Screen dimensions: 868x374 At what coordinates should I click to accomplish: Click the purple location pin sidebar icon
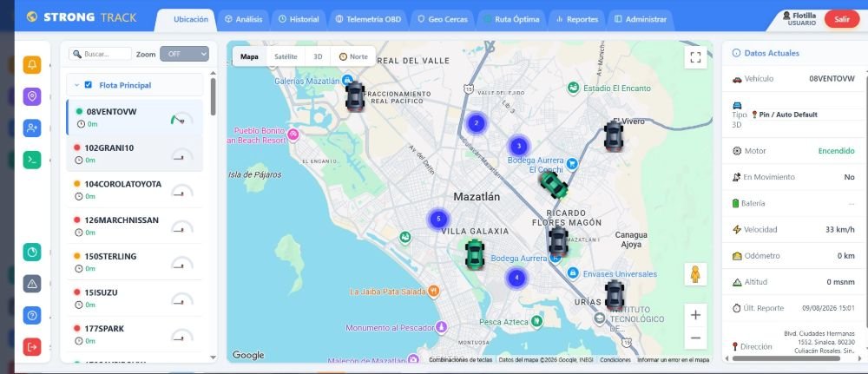point(32,96)
